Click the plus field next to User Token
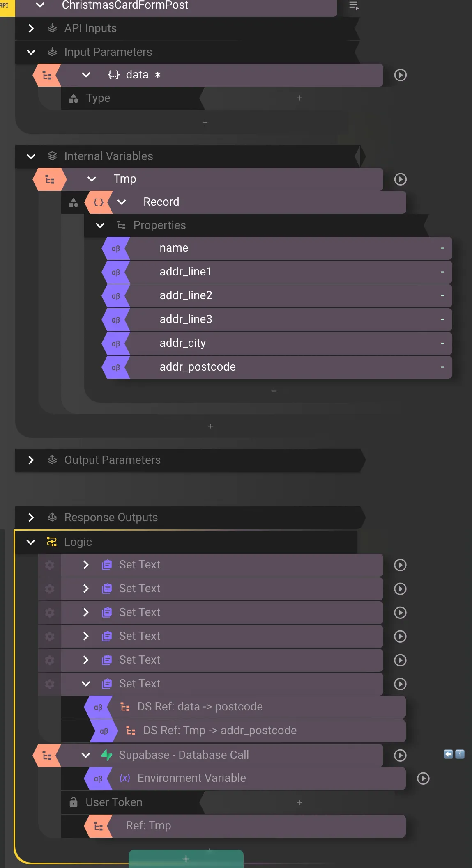This screenshot has height=868, width=472. (x=299, y=802)
